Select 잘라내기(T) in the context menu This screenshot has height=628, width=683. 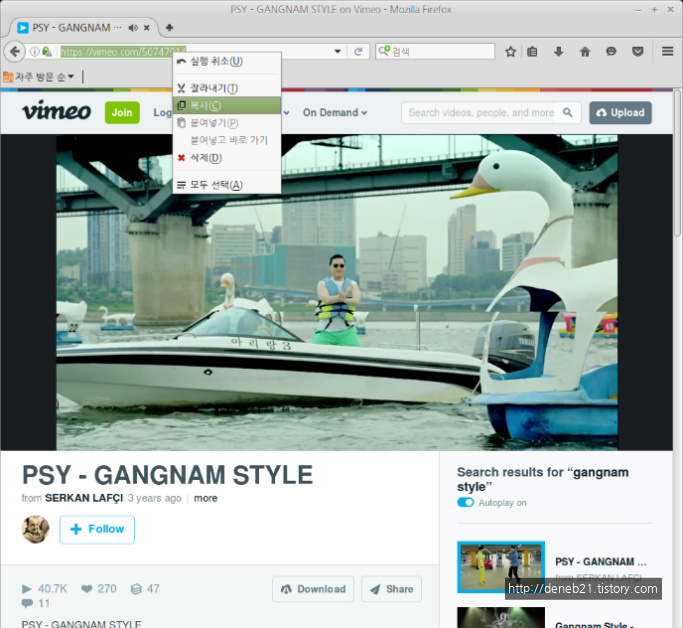(213, 89)
